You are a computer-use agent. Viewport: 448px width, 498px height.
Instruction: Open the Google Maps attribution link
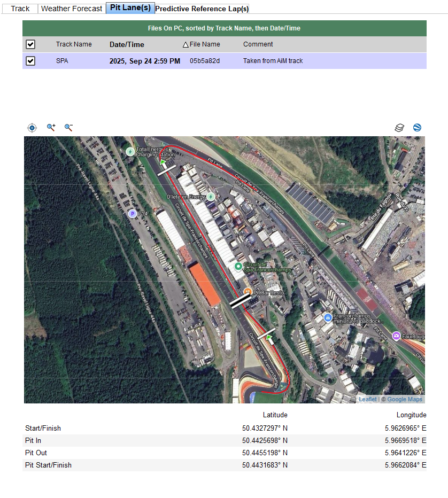[x=405, y=399]
